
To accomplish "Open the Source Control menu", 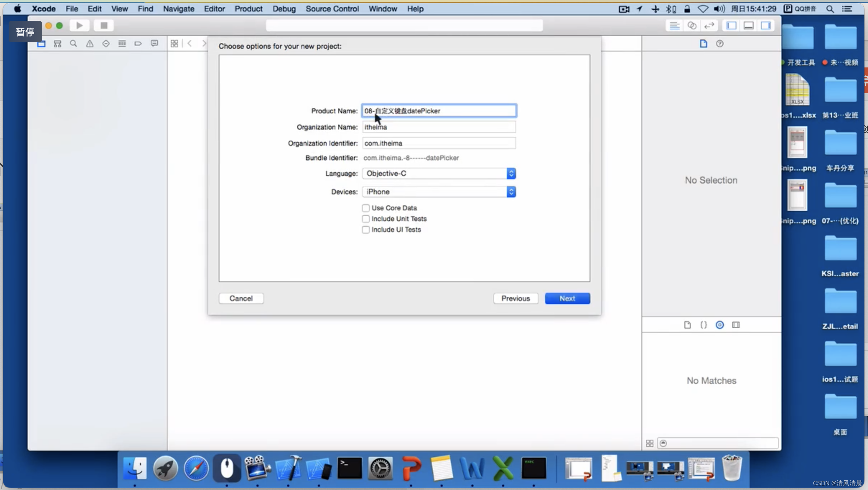I will click(332, 9).
